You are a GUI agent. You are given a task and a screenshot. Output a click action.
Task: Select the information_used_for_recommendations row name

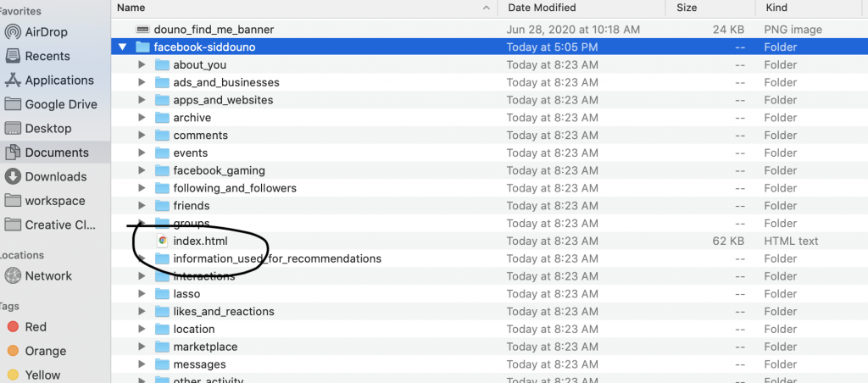(277, 258)
